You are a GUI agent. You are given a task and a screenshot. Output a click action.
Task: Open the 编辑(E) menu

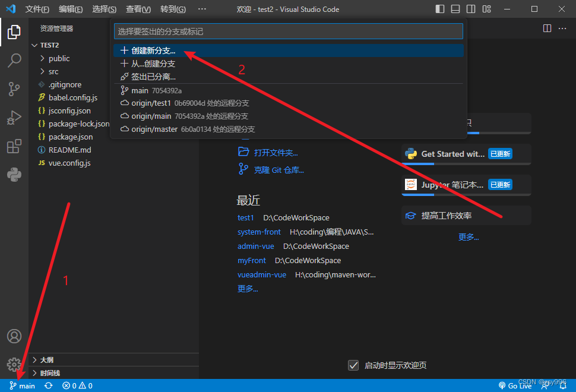[71, 9]
